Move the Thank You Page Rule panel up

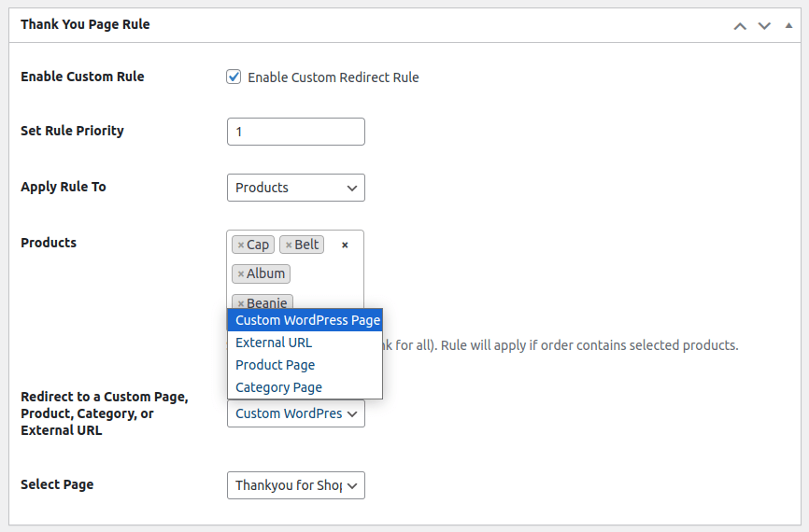(x=740, y=25)
